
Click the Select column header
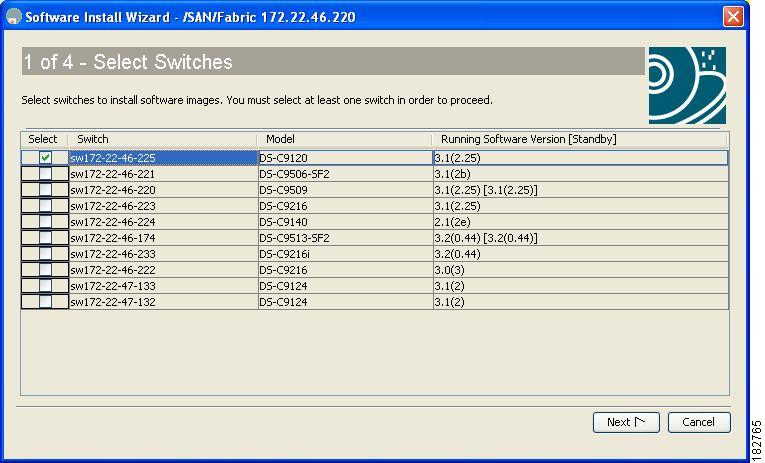tap(44, 140)
